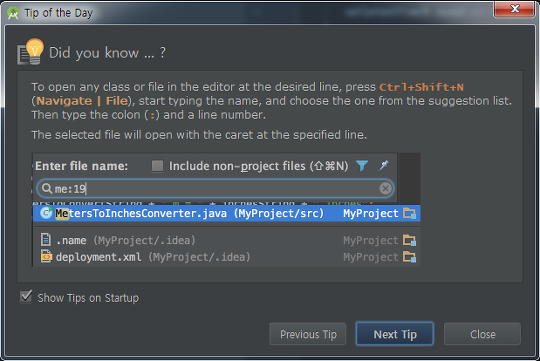Click the Did you know heading
The image size is (540, 361).
[x=107, y=53]
